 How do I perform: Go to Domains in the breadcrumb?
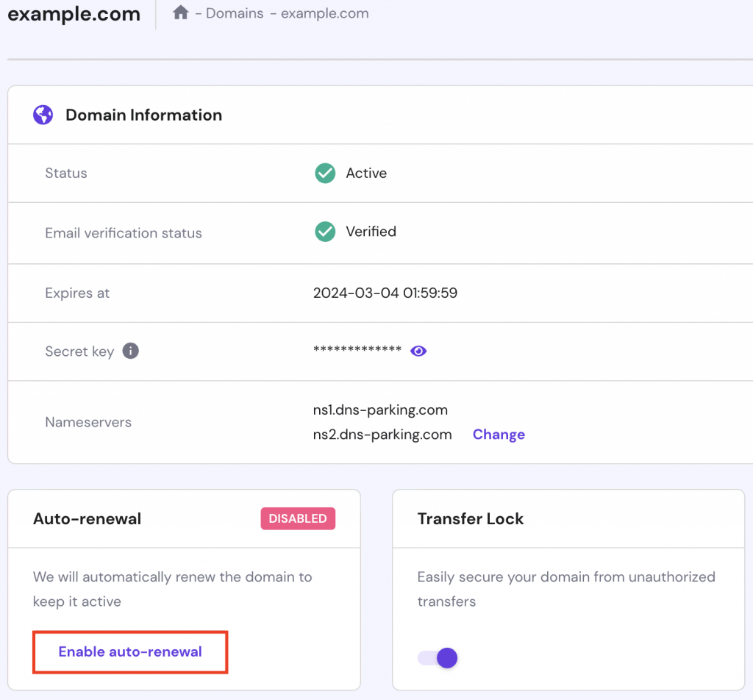click(x=234, y=13)
